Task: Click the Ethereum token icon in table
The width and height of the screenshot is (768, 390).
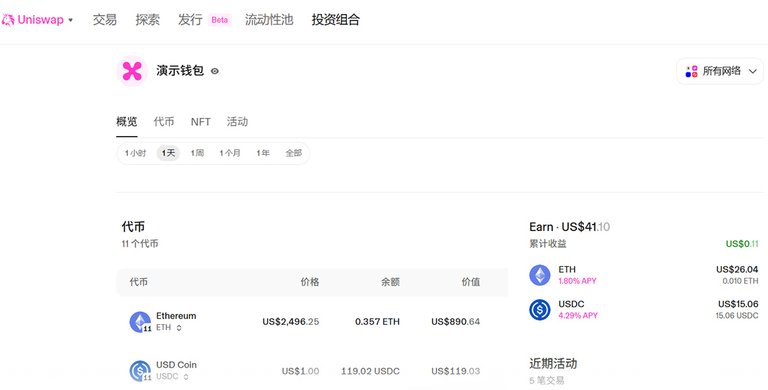Action: (x=140, y=322)
